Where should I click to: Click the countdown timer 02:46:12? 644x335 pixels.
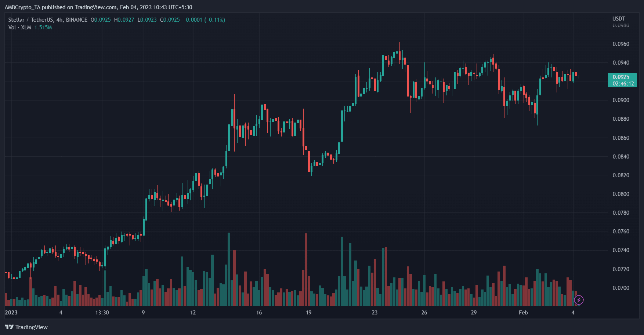click(x=623, y=84)
